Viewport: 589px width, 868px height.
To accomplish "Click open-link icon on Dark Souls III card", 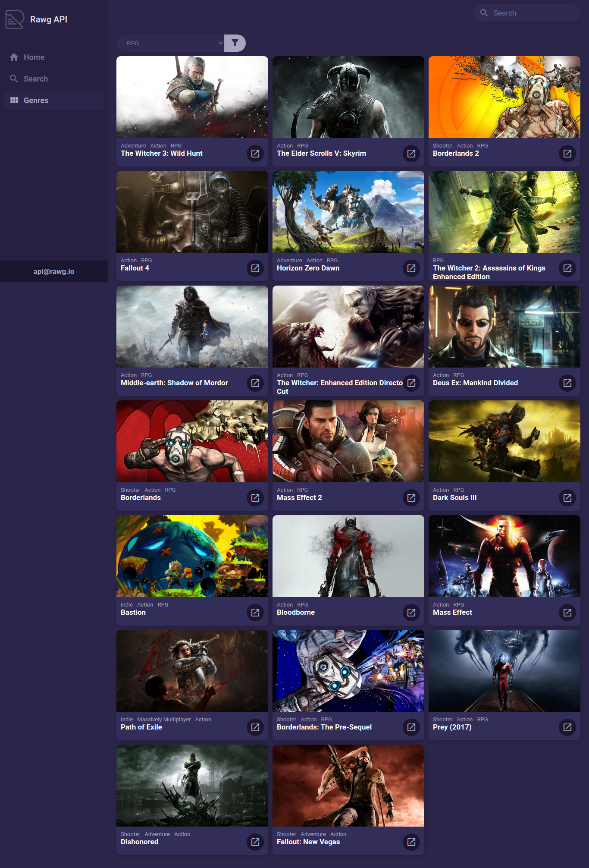I will coord(567,498).
